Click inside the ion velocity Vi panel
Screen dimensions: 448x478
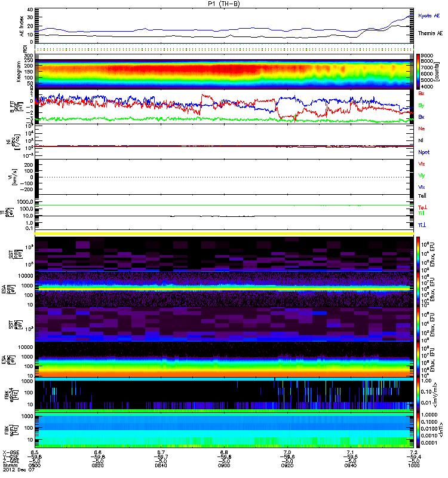pyautogui.click(x=224, y=177)
